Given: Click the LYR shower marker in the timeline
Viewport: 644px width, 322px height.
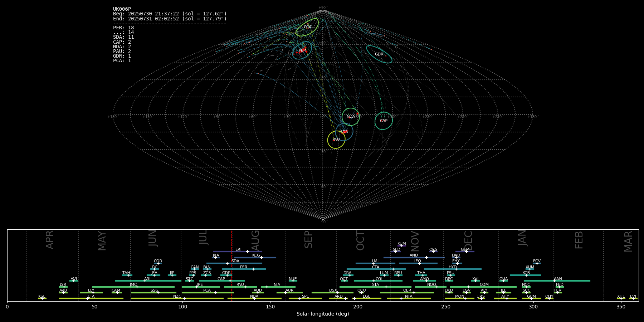Looking at the screenshot, I should [63, 287].
